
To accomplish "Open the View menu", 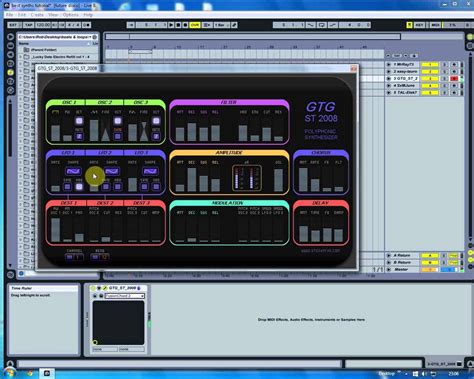I will click(x=53, y=15).
